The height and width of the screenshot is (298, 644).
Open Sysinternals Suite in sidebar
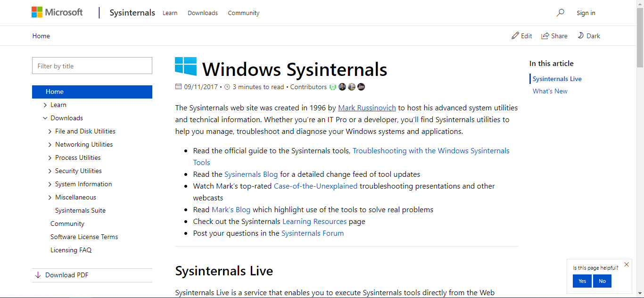[x=81, y=211]
